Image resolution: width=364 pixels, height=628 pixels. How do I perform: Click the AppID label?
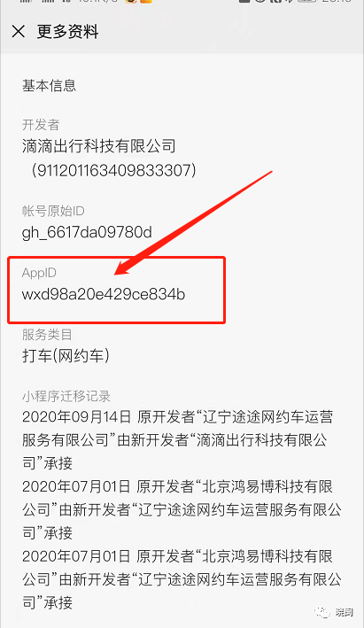point(39,273)
